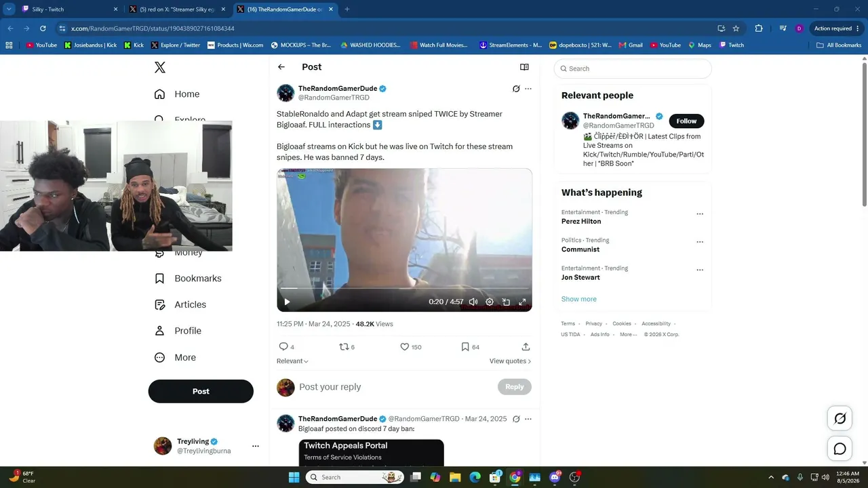
Task: Follow TheRandomGamerDude in Relevant people
Action: (686, 121)
